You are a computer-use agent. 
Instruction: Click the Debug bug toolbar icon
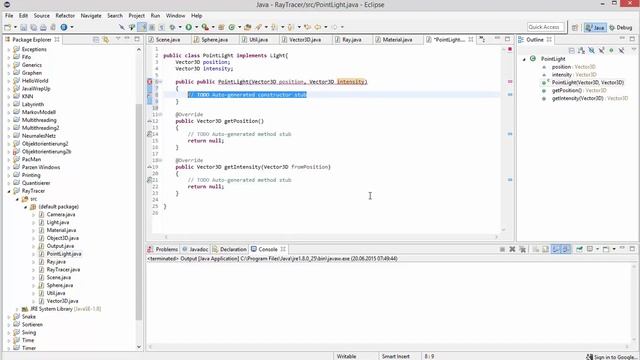pyautogui.click(x=172, y=27)
